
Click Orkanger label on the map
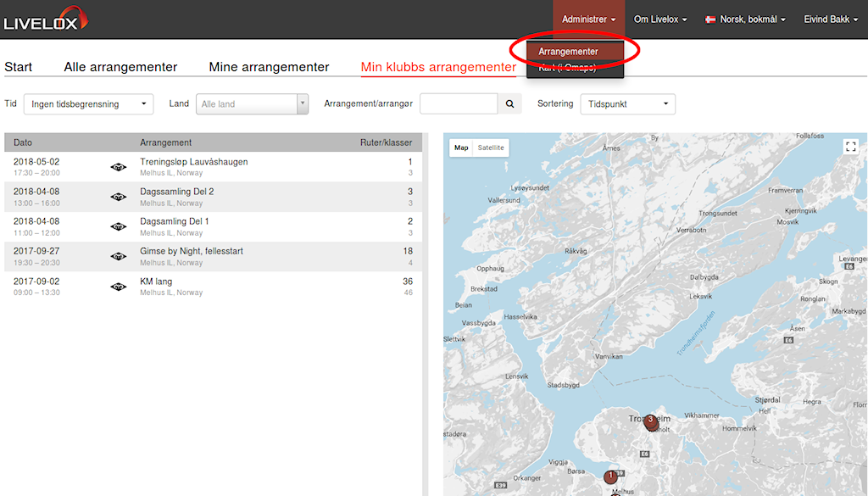click(527, 477)
